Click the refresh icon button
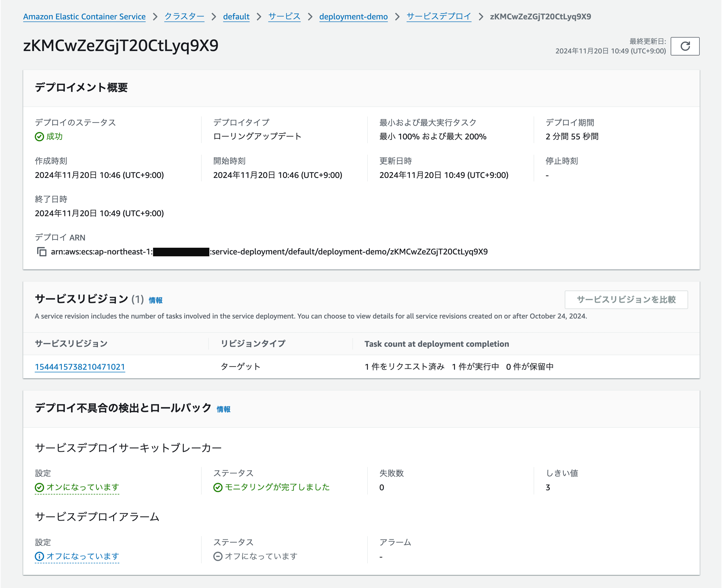This screenshot has height=588, width=722. [x=685, y=46]
